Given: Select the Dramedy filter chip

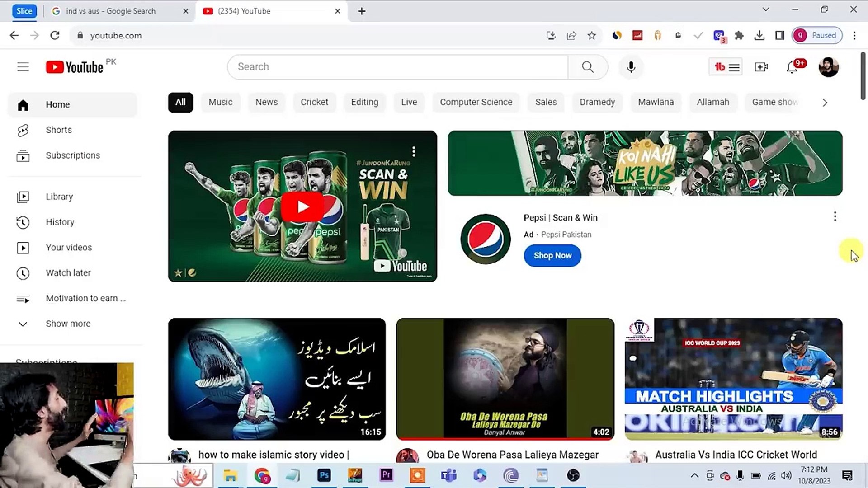Looking at the screenshot, I should pos(597,102).
